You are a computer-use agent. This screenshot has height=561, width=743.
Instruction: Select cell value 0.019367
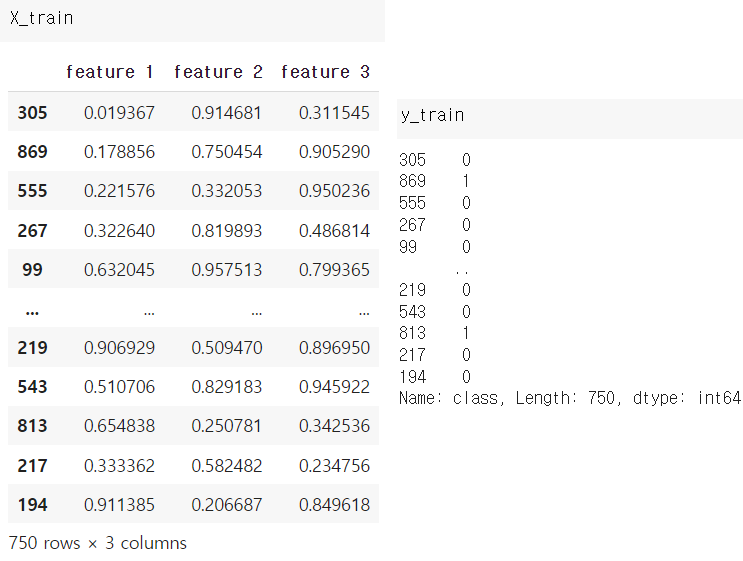coord(119,113)
